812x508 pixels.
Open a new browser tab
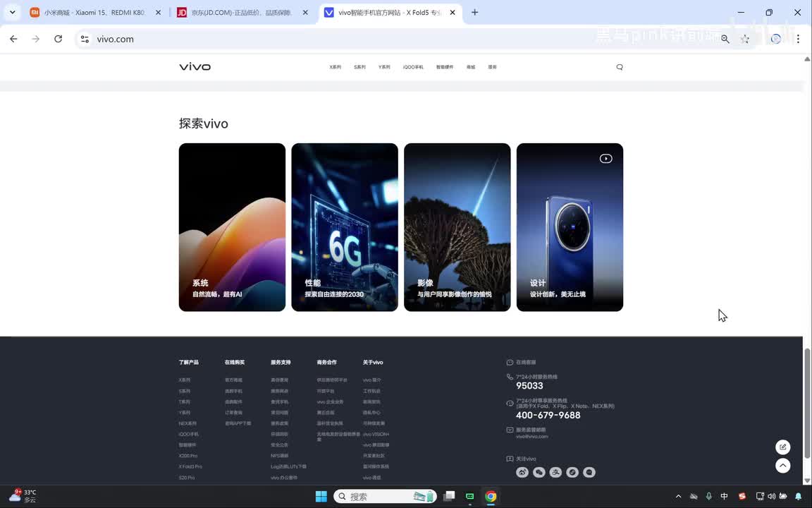click(475, 13)
